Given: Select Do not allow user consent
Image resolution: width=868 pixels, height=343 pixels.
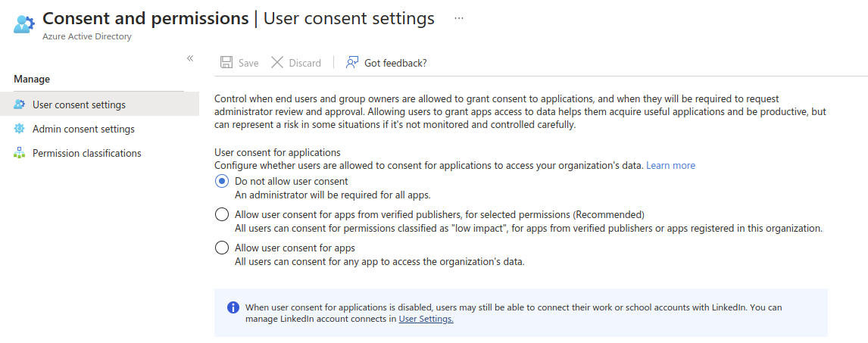Looking at the screenshot, I should click(222, 182).
